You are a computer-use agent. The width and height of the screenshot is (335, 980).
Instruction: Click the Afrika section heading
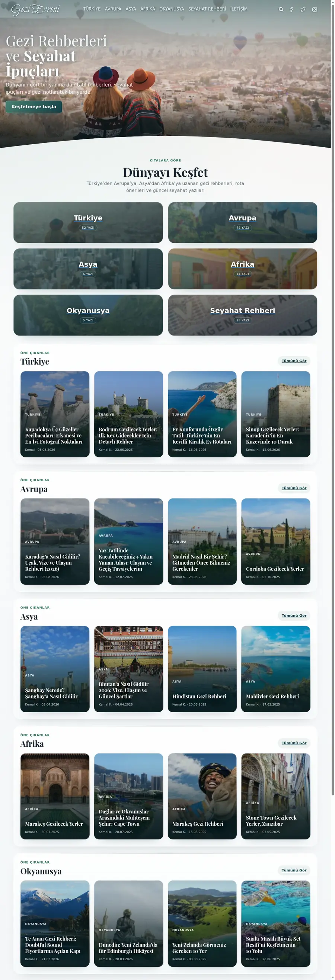pos(32,744)
